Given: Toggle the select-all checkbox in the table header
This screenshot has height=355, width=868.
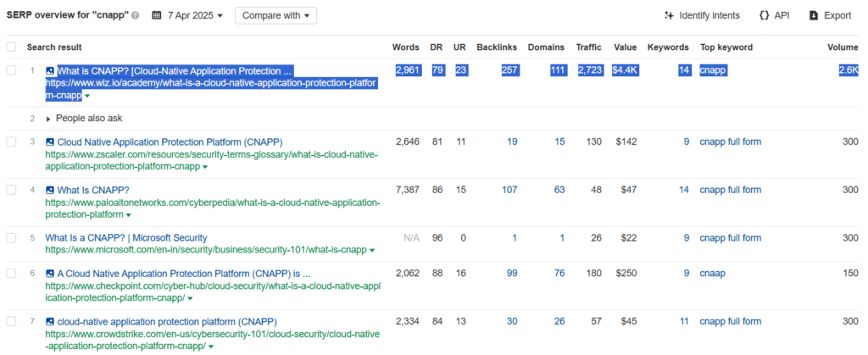Looking at the screenshot, I should click(11, 47).
